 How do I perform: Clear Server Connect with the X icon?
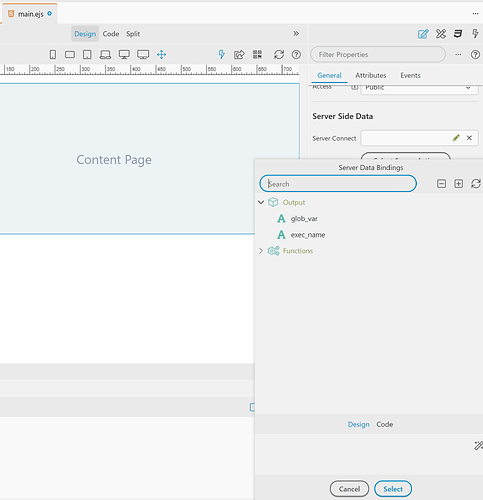click(x=469, y=138)
